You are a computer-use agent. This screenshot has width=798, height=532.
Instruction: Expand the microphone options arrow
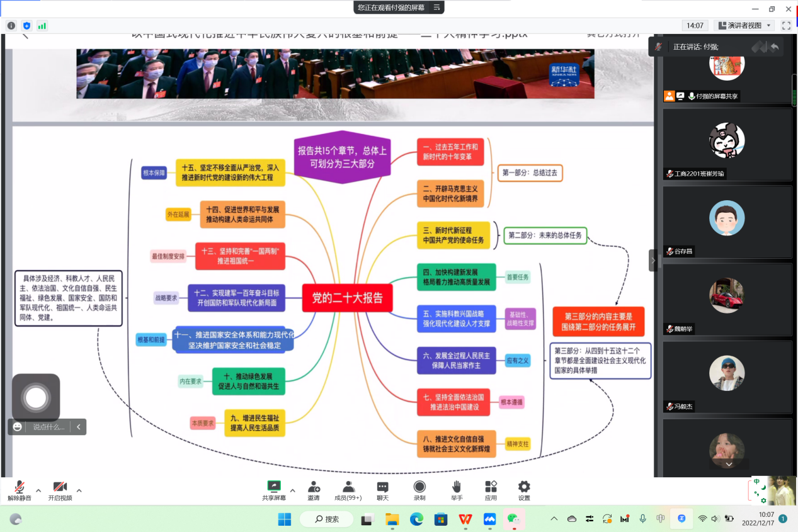tap(38, 490)
